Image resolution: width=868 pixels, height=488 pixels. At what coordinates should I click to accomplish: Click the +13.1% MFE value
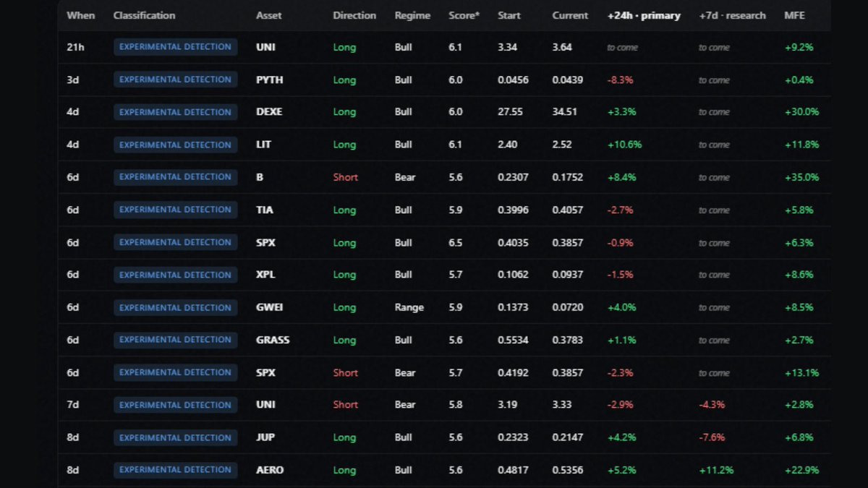[x=801, y=373]
